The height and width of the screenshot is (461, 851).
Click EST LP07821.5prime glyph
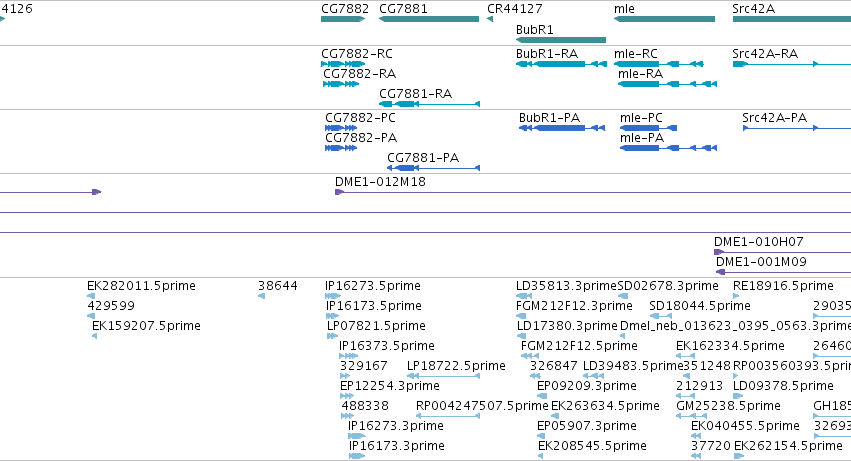(x=332, y=336)
